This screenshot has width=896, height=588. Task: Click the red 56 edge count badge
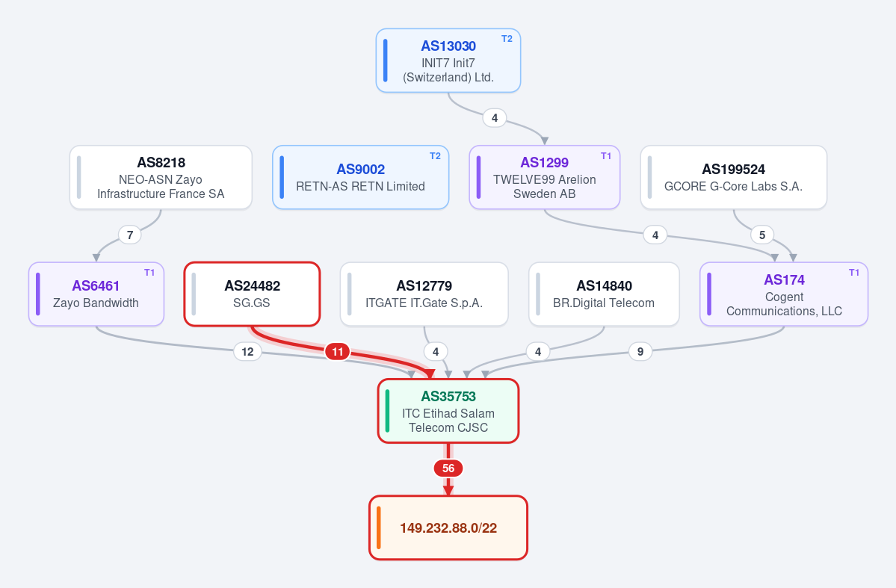click(448, 468)
